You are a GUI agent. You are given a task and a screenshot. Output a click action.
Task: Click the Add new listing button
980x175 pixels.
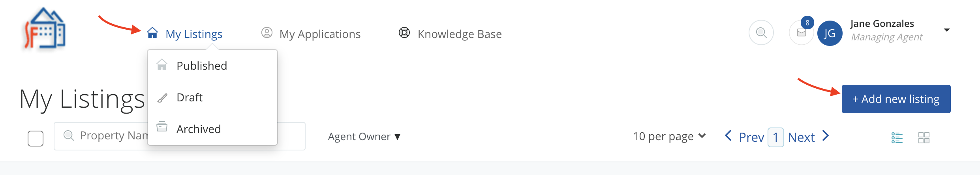pyautogui.click(x=896, y=99)
